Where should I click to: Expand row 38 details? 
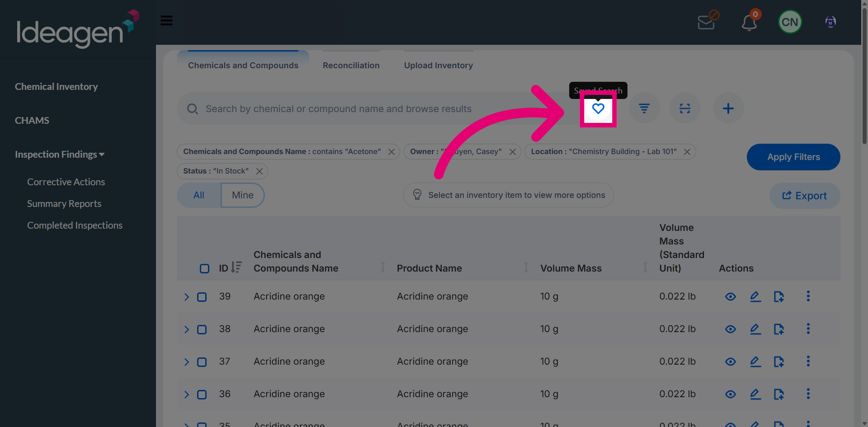[x=186, y=330]
